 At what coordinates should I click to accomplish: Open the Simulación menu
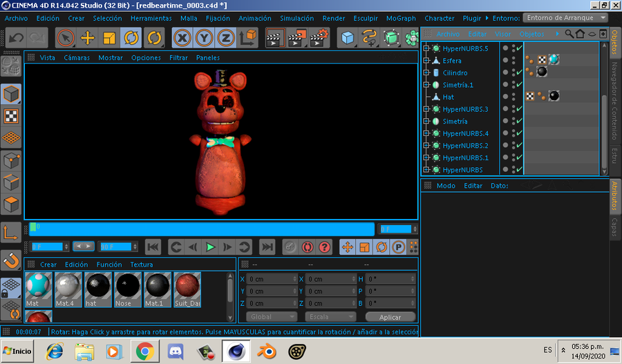coord(296,18)
